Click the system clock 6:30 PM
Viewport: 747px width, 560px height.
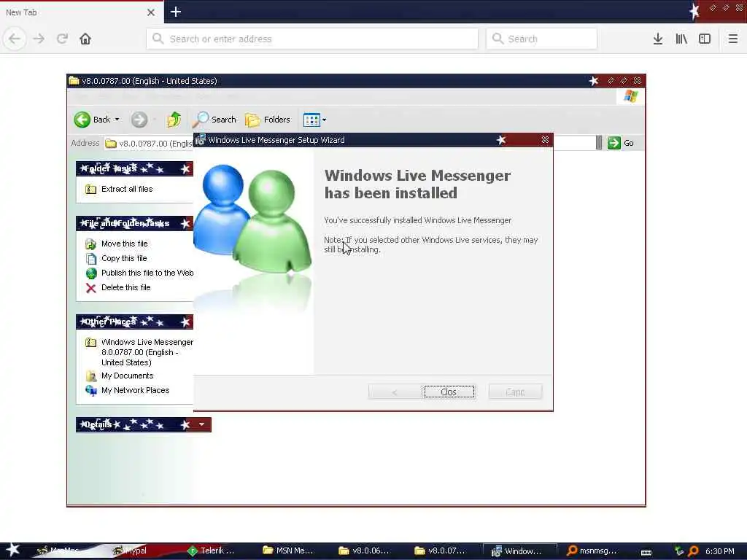(x=719, y=551)
